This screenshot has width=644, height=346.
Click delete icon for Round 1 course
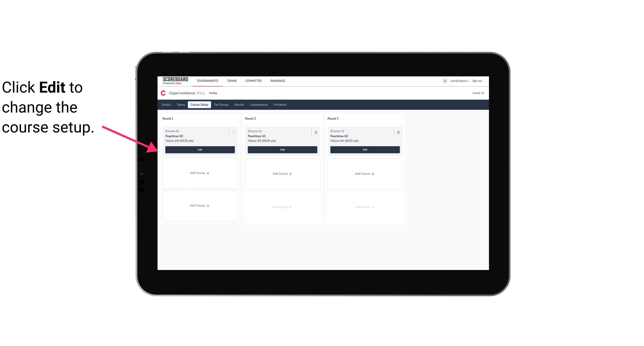(x=233, y=132)
